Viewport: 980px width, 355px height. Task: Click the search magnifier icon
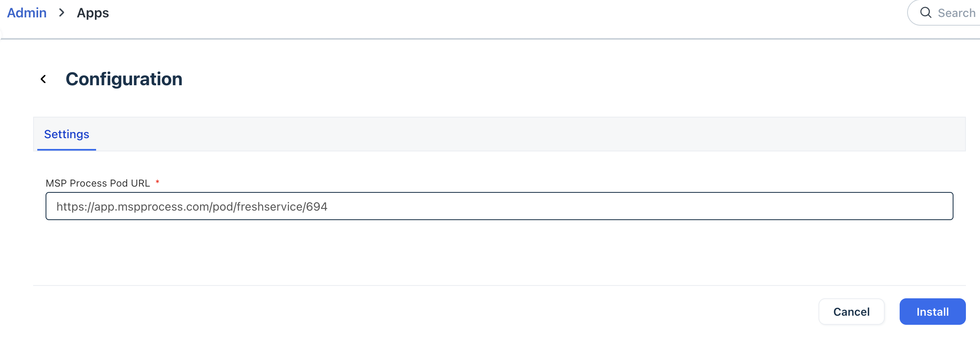pos(926,13)
